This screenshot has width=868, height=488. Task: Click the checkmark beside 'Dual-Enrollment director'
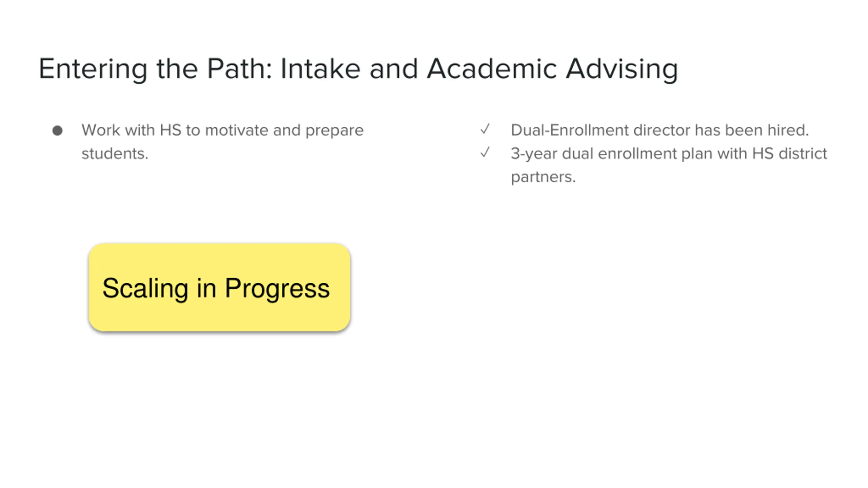tap(485, 129)
